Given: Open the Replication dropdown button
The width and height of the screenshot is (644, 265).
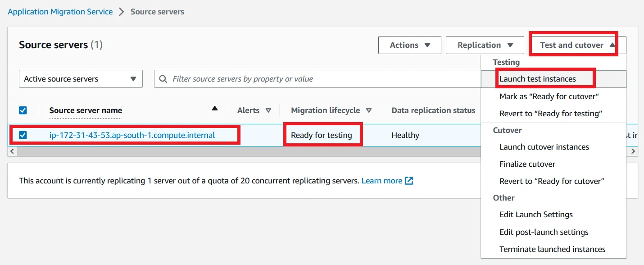Looking at the screenshot, I should (485, 45).
